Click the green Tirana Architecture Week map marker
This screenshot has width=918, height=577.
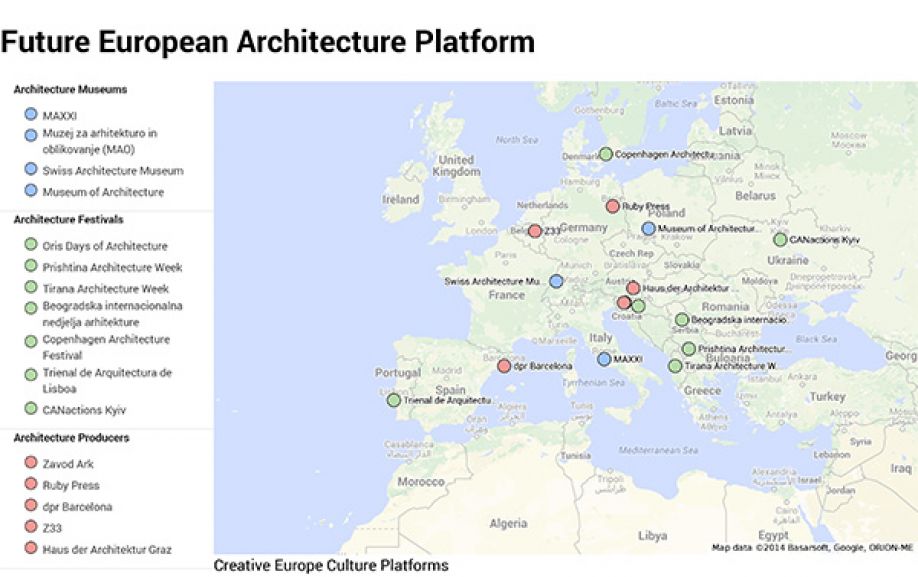pos(675,366)
